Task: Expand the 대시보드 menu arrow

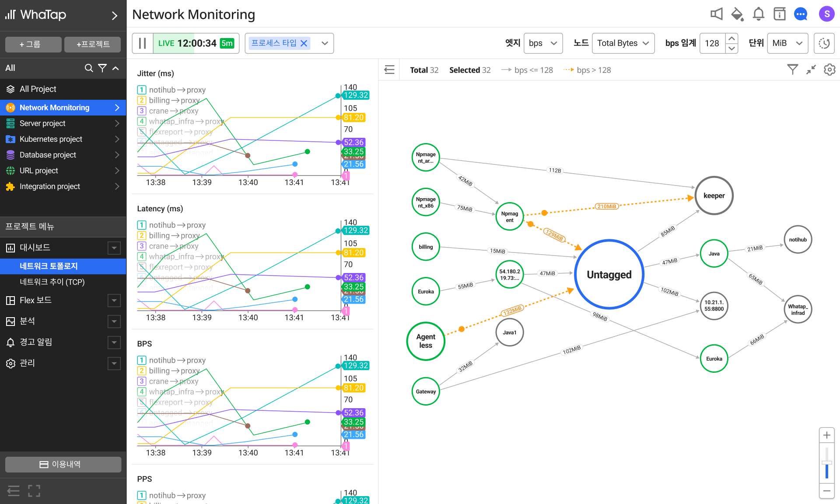Action: click(114, 248)
